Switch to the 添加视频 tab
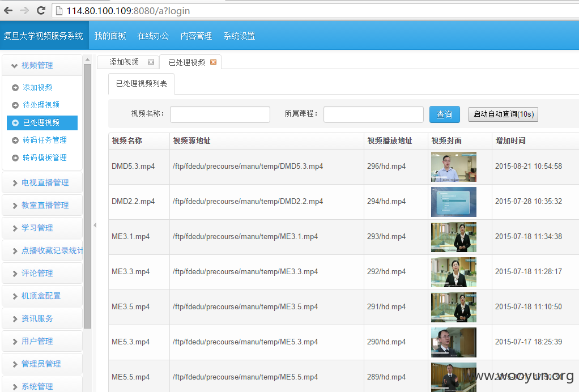 coord(124,62)
